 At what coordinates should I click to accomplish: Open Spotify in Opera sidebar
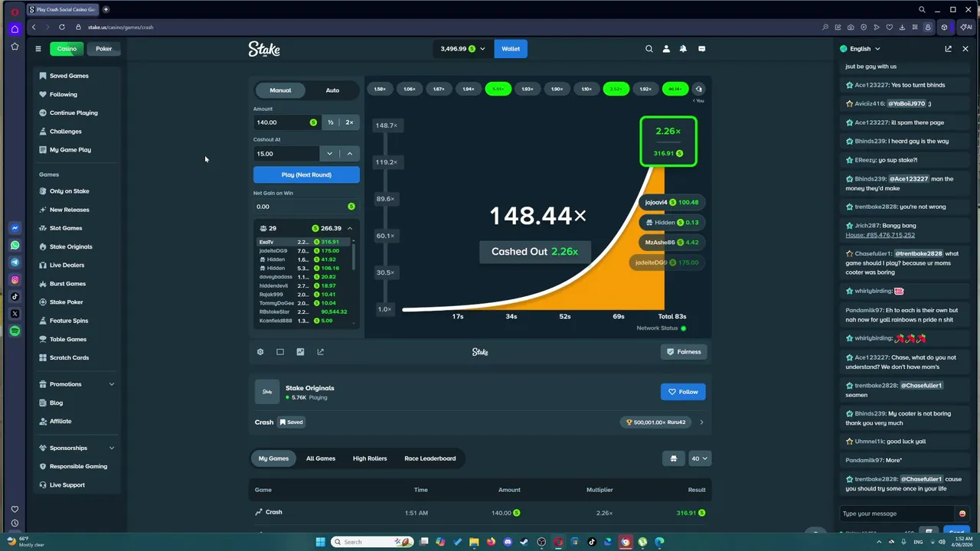15,331
